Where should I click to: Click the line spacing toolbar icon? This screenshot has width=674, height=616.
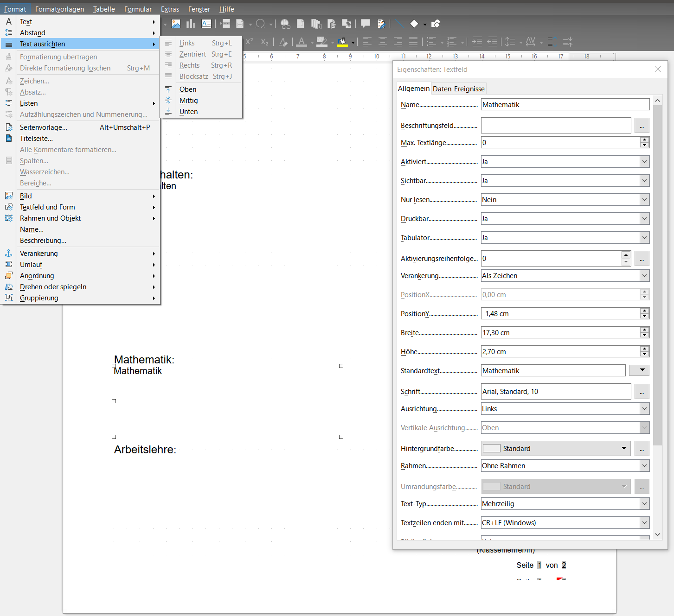(x=510, y=42)
